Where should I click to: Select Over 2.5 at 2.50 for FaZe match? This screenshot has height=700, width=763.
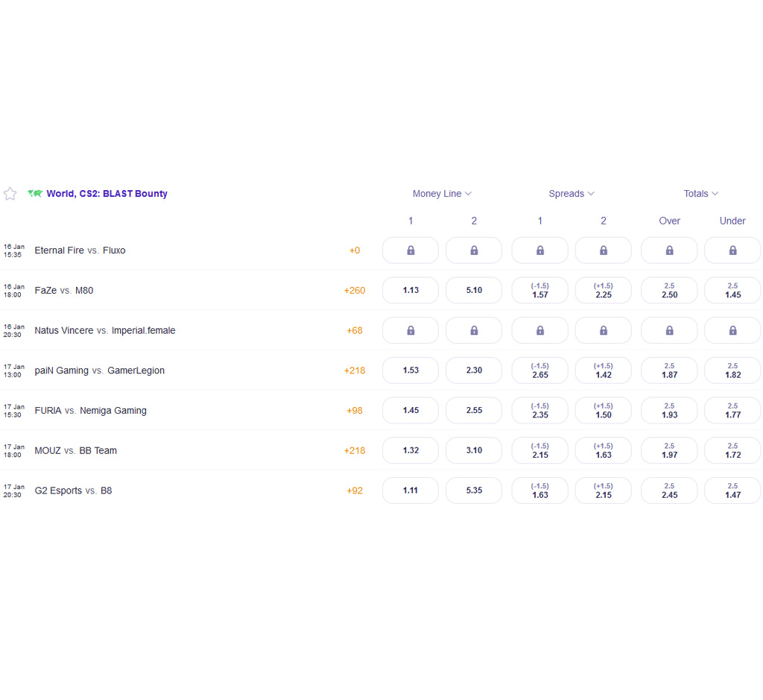point(669,290)
